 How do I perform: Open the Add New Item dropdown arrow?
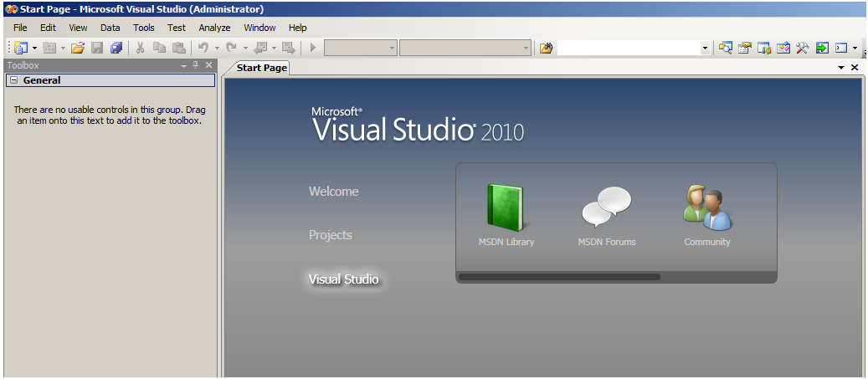click(63, 49)
